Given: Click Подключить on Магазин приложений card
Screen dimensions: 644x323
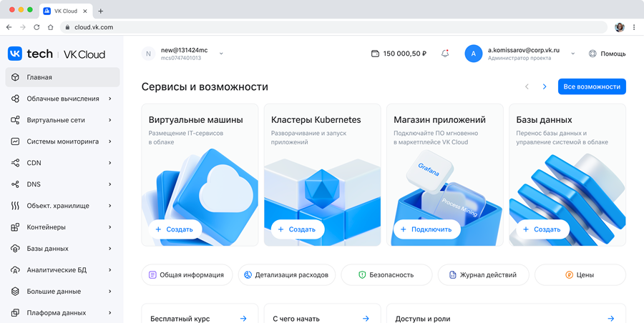Looking at the screenshot, I should [427, 229].
